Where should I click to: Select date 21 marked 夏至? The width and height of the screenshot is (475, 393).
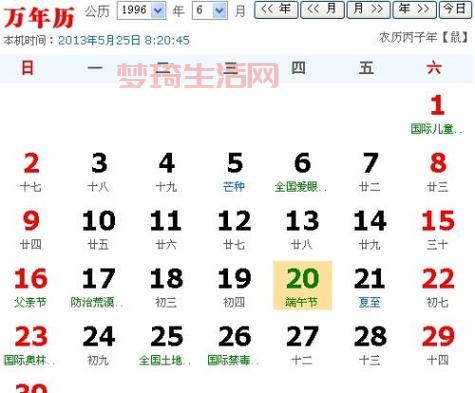370,287
